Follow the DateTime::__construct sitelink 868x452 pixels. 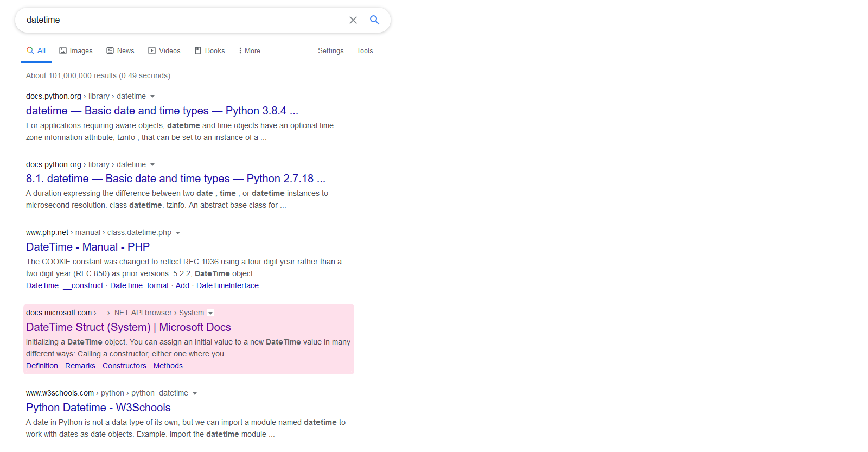(x=65, y=285)
